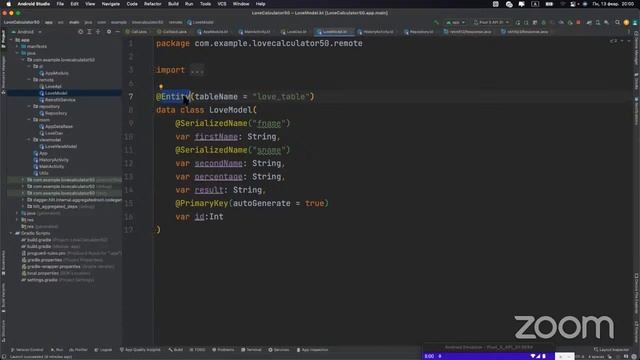Open the Tools menu
Viewport: 640px width, 360px height.
point(205,4)
